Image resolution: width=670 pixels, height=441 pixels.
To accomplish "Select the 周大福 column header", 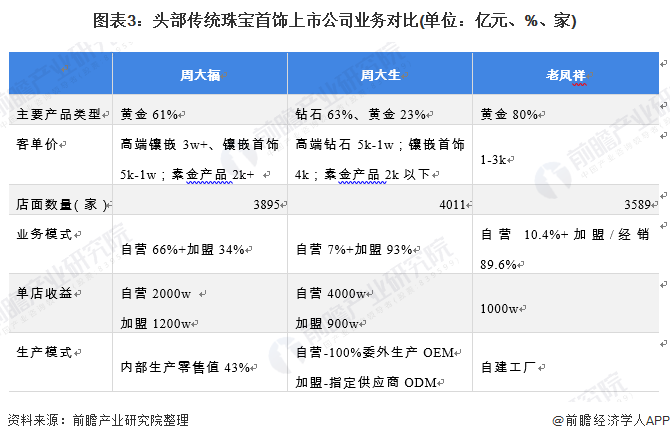I will pyautogui.click(x=200, y=75).
